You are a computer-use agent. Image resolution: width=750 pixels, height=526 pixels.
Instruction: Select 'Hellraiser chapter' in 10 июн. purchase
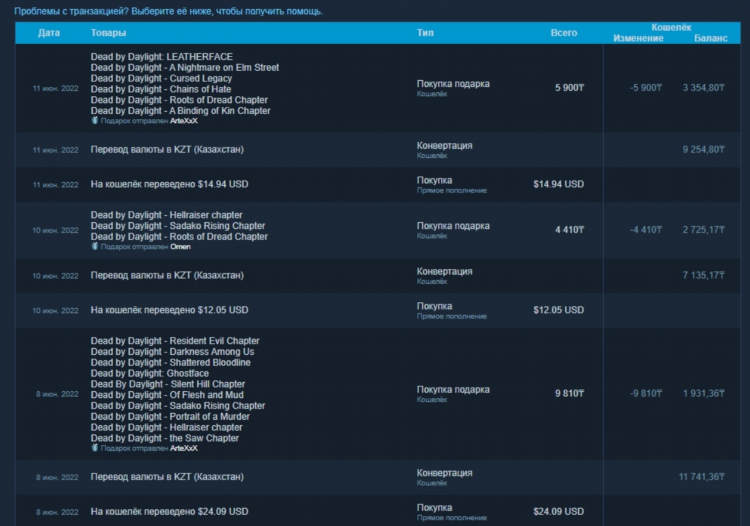pos(166,215)
